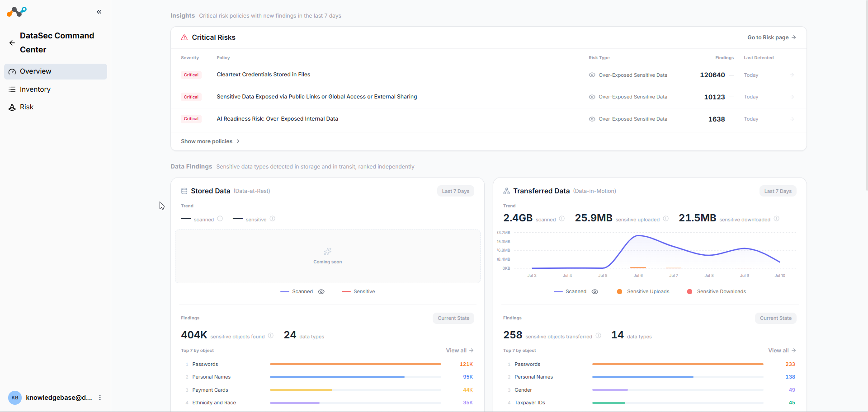Screen dimensions: 868x412
Task: Open the user account three-dot menu
Action: point(100,398)
